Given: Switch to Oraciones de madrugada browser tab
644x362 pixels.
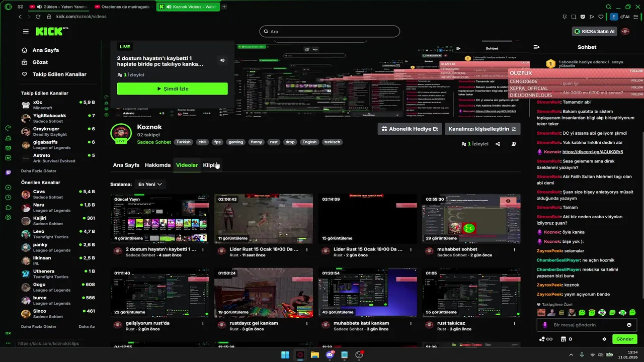Looking at the screenshot, I should click(122, 7).
